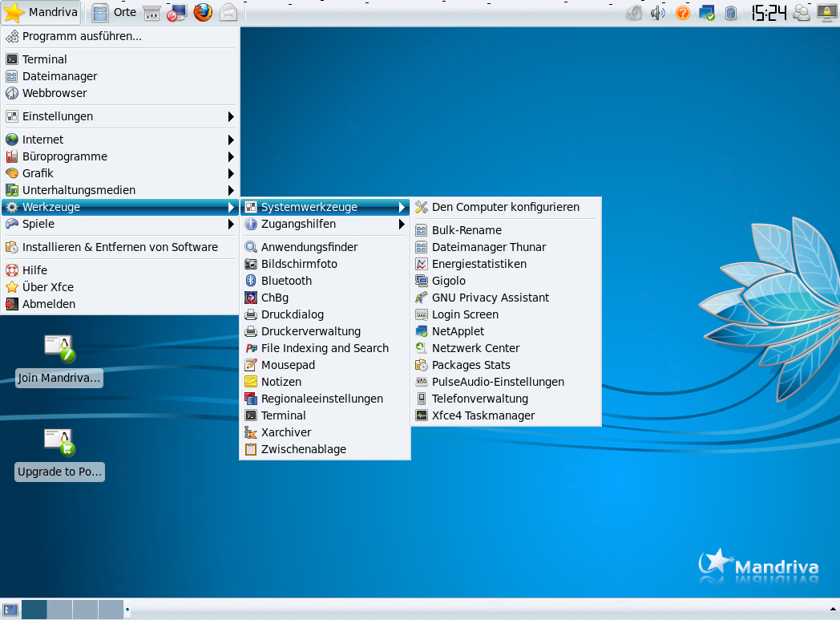Open the Orte places menu
840x620 pixels.
point(115,13)
